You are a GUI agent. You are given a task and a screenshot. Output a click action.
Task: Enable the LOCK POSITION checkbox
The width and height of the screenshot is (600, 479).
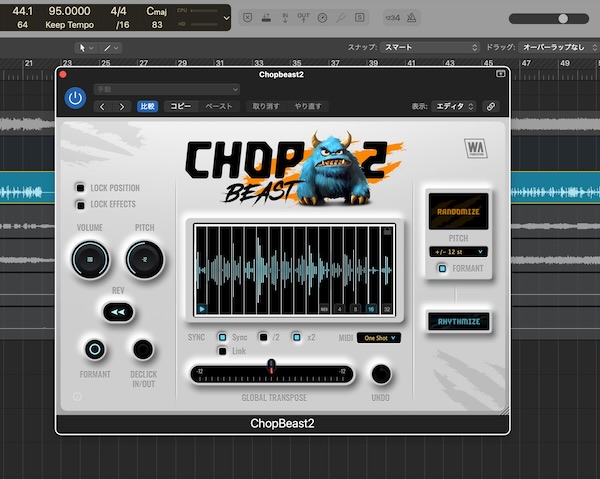pyautogui.click(x=80, y=188)
